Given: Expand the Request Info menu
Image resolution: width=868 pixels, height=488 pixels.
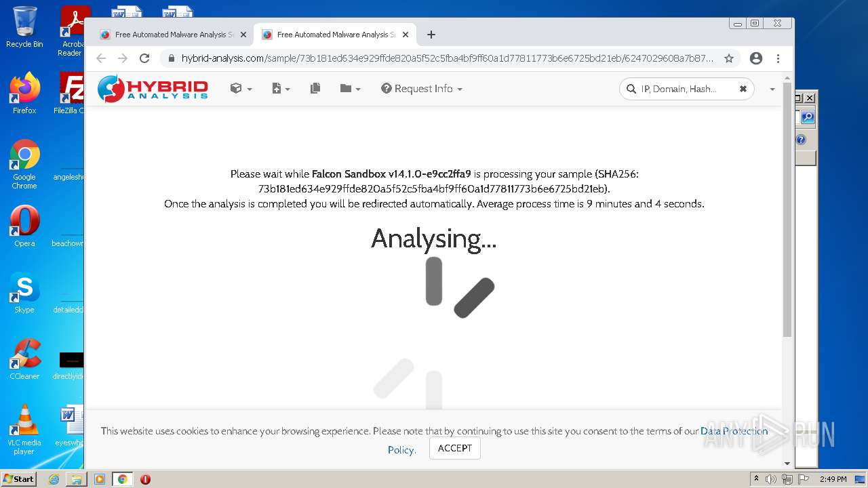Looking at the screenshot, I should [x=421, y=89].
